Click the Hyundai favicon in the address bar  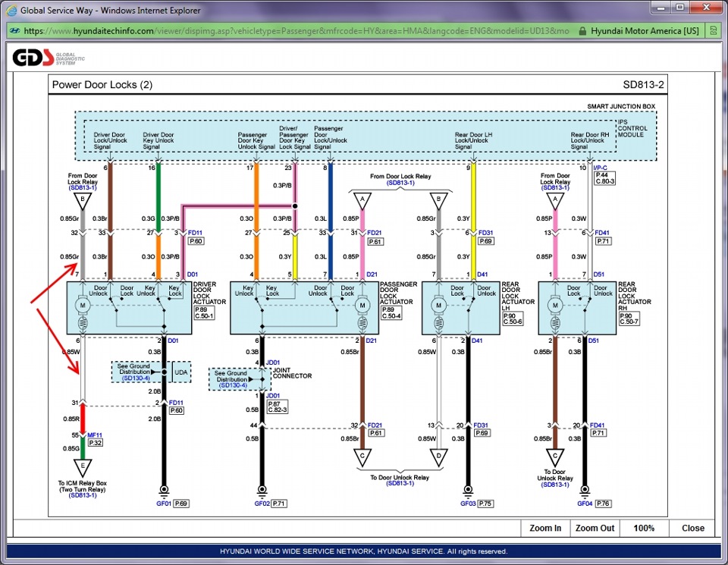(14, 31)
